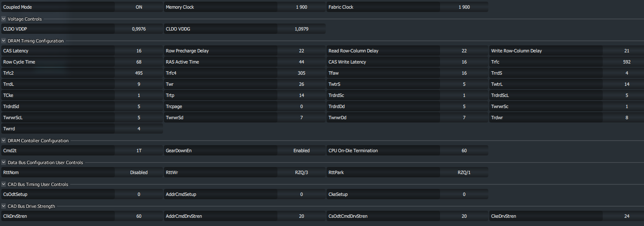The height and width of the screenshot is (226, 644).
Task: Toggle the Coupled Mode ON value
Action: (x=139, y=7)
